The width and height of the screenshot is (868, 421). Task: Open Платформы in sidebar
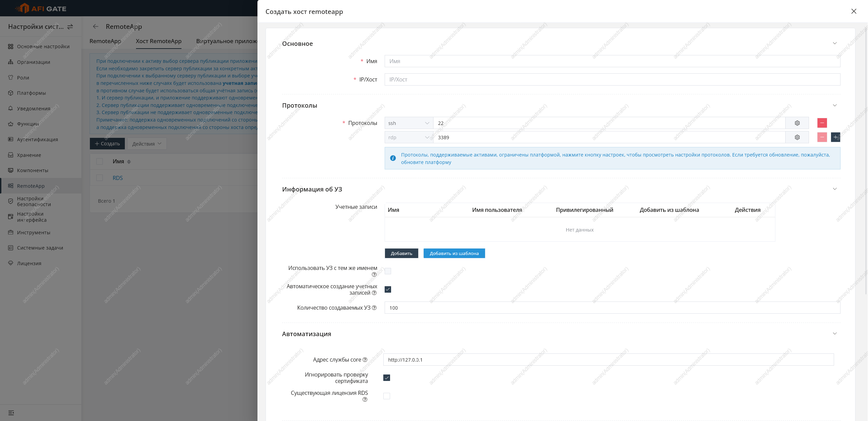click(x=41, y=93)
